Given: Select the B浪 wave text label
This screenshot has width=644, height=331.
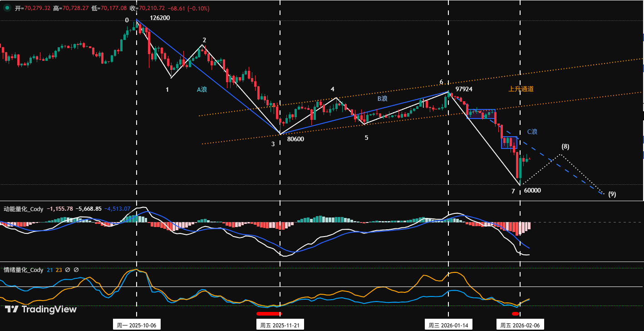Looking at the screenshot, I should [x=383, y=98].
